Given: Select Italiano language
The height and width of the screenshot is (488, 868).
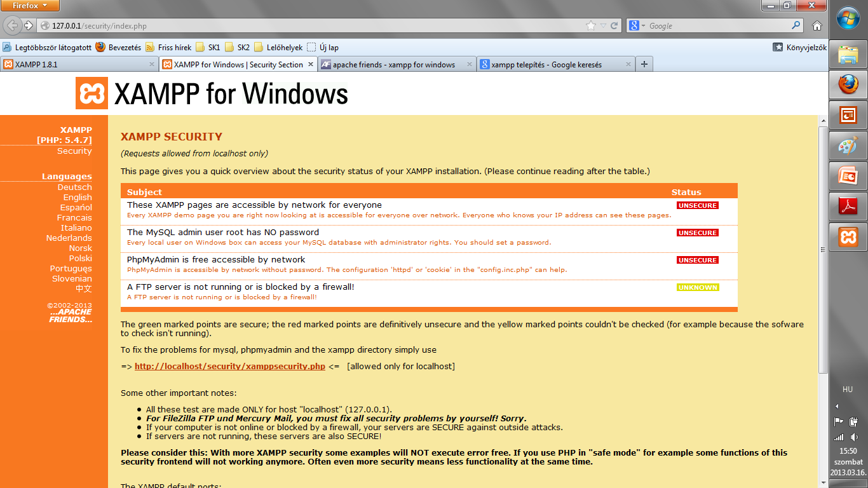Looking at the screenshot, I should 76,228.
